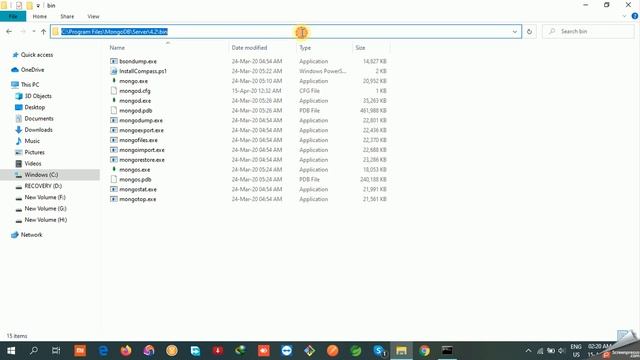Sort by Date modified column header
Screen dimensions: 640x360
click(x=249, y=48)
